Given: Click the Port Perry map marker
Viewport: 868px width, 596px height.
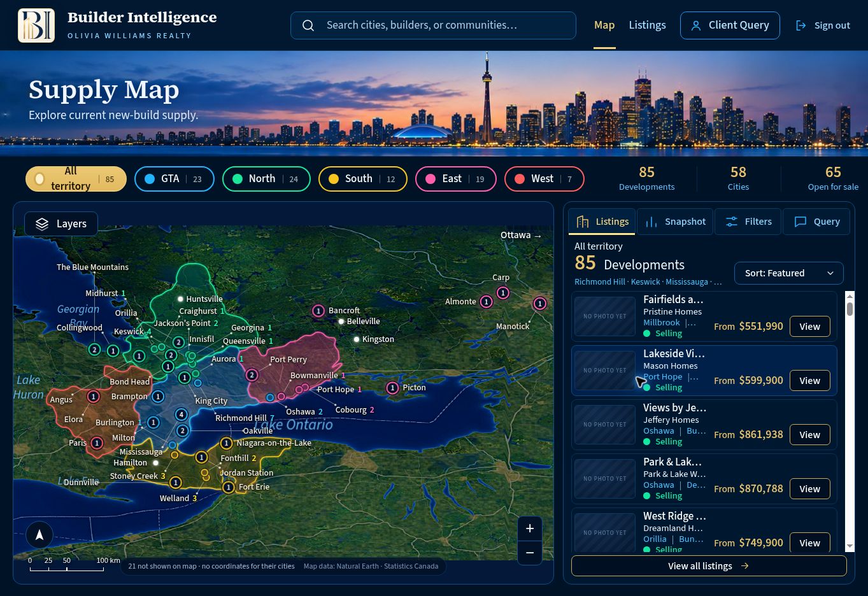Looking at the screenshot, I should [x=252, y=375].
